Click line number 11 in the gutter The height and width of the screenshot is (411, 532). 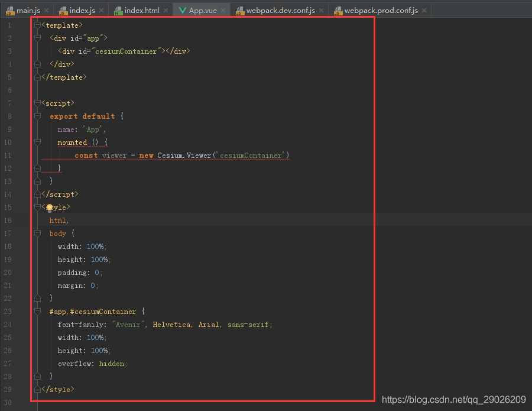click(7, 155)
